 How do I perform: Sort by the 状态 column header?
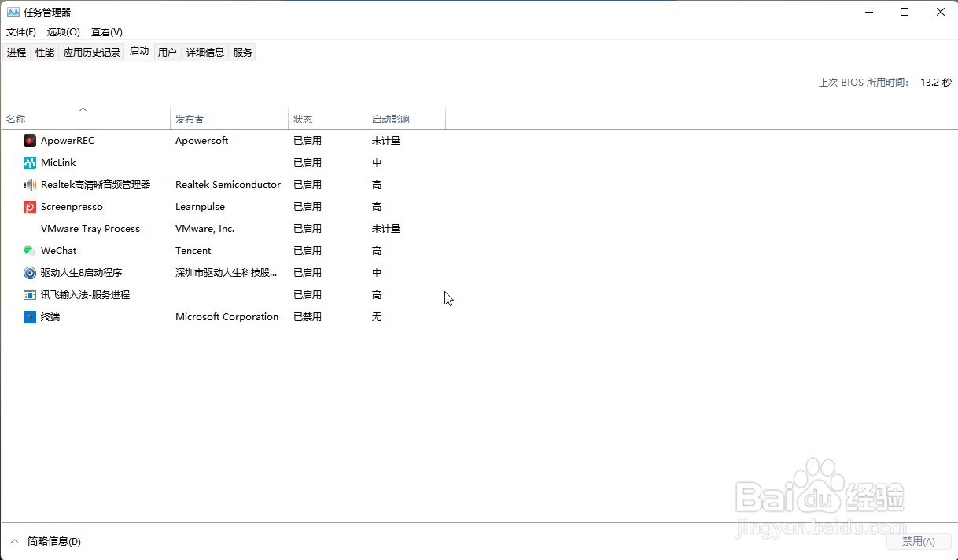[x=328, y=119]
